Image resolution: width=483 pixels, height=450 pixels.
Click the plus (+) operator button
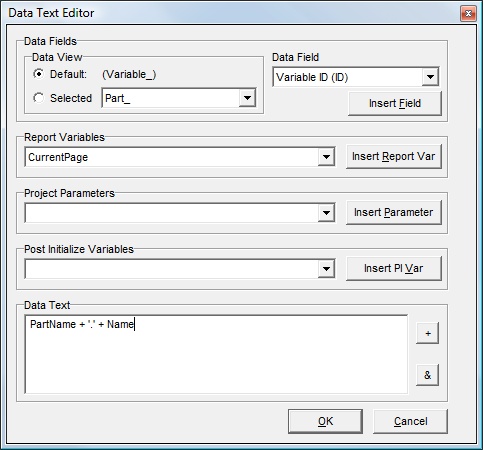tap(428, 333)
